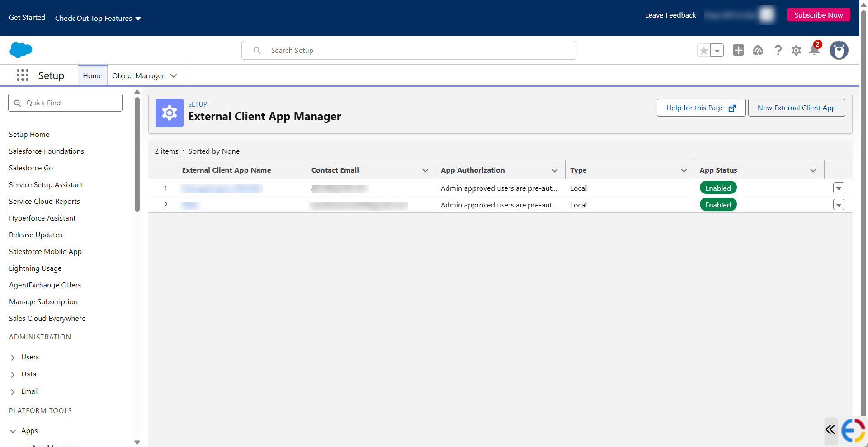
Task: Open Check Out Top Features dropdown
Action: (98, 18)
